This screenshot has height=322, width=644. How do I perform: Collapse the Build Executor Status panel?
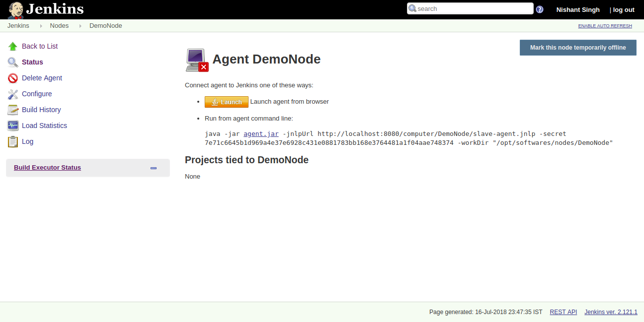(153, 168)
